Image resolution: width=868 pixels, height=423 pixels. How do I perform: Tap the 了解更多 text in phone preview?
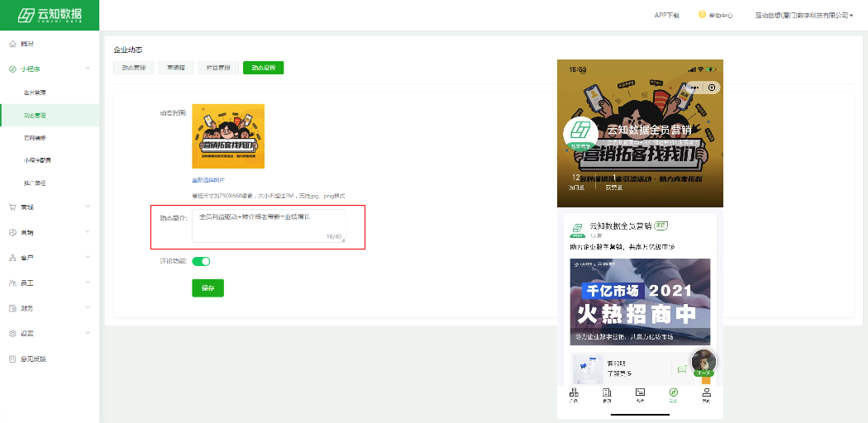click(x=619, y=373)
